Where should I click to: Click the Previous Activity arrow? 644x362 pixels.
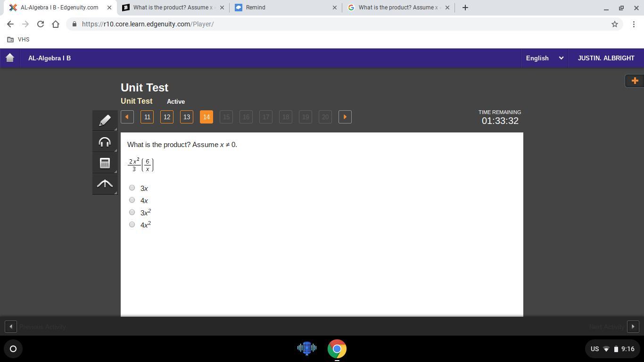pos(11,327)
